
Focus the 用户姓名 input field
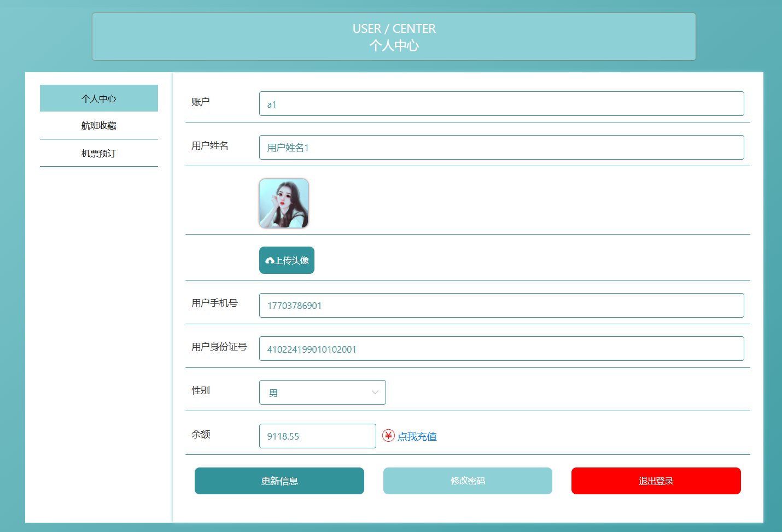pos(501,148)
